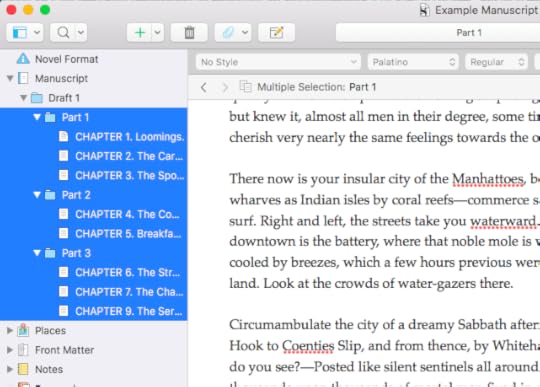Click the Multiple Selection document icon

tap(246, 87)
